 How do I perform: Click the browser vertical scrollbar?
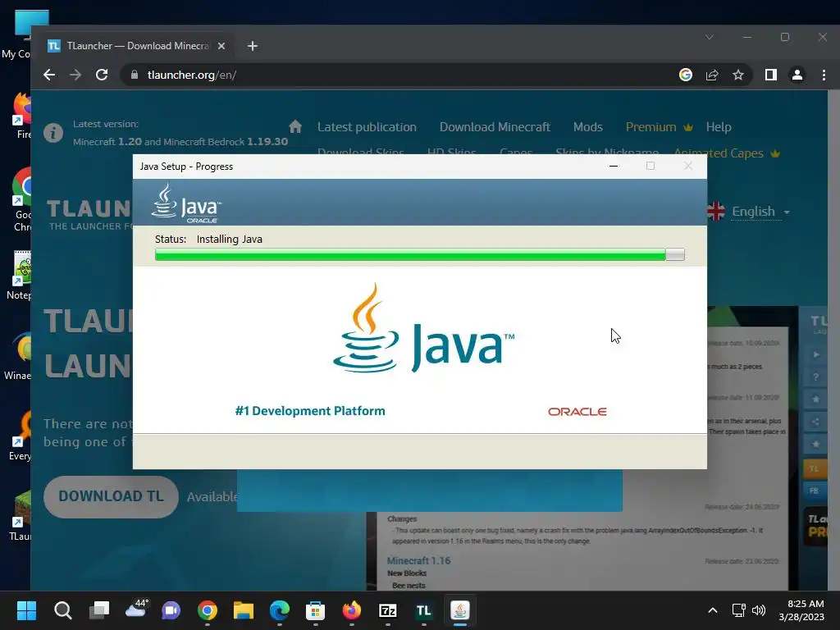pos(833,340)
